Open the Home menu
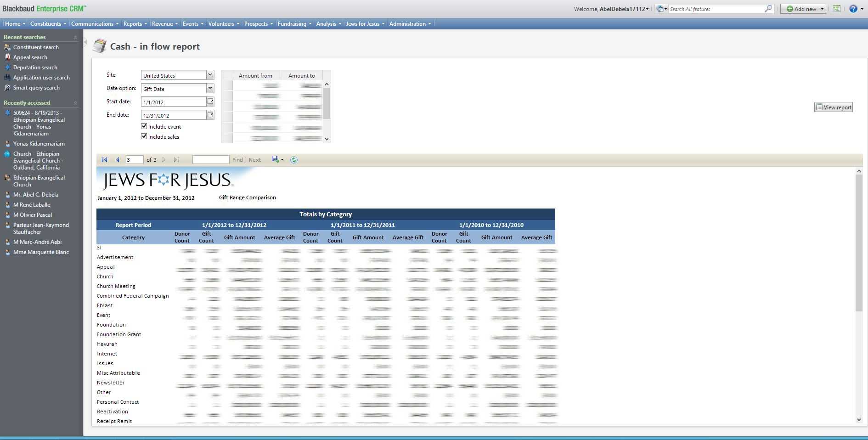 click(15, 24)
